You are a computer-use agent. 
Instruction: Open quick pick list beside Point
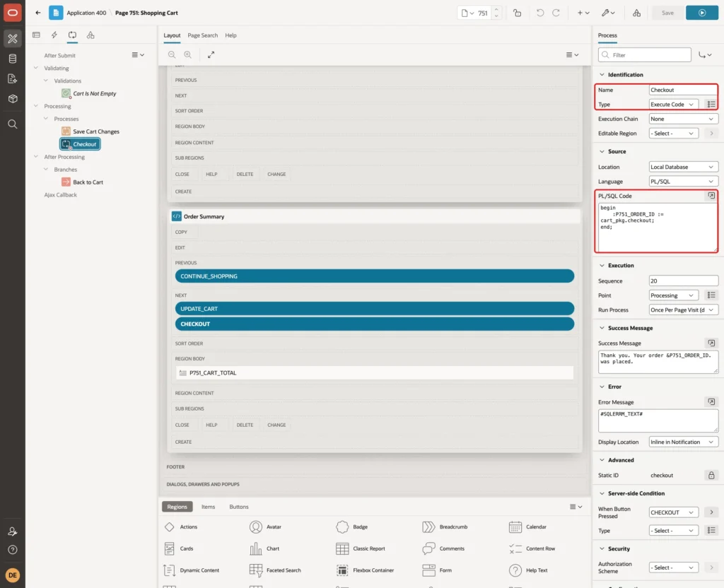pyautogui.click(x=711, y=295)
